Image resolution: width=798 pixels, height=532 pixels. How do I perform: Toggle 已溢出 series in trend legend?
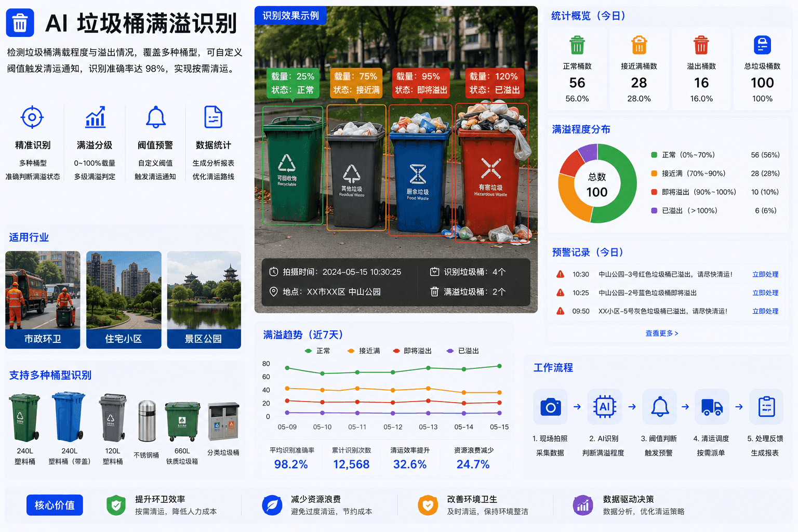point(463,351)
